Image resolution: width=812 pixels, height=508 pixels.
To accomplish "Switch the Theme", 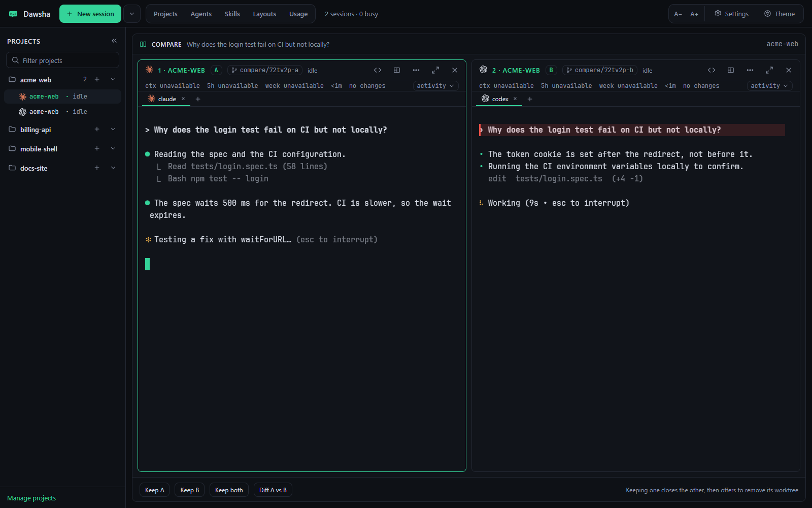I will [x=780, y=14].
